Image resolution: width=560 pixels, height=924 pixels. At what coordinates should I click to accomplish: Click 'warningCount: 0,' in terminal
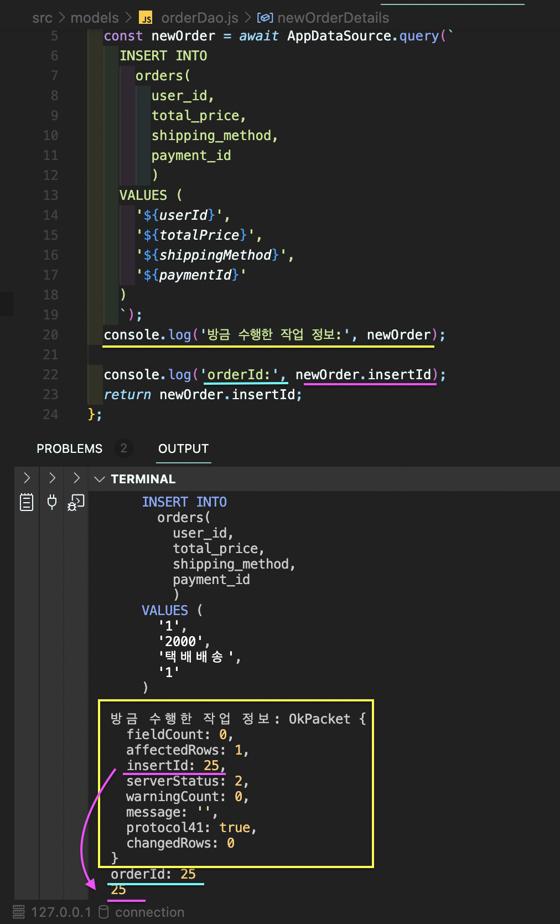pyautogui.click(x=187, y=797)
